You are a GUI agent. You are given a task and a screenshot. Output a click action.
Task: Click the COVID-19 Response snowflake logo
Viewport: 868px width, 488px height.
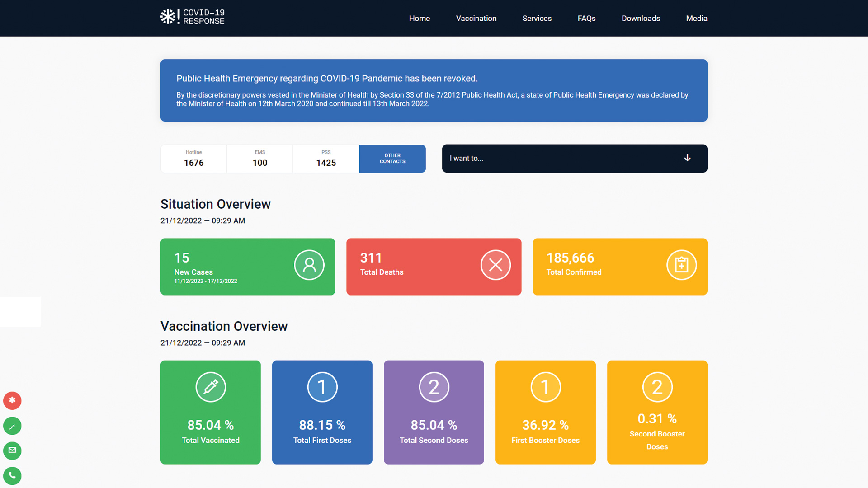click(x=168, y=17)
